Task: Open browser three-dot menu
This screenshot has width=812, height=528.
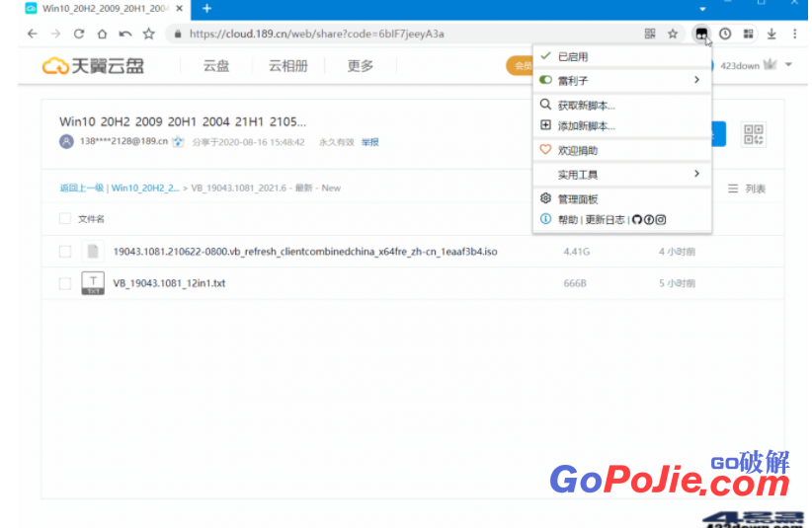Action: coord(795,35)
